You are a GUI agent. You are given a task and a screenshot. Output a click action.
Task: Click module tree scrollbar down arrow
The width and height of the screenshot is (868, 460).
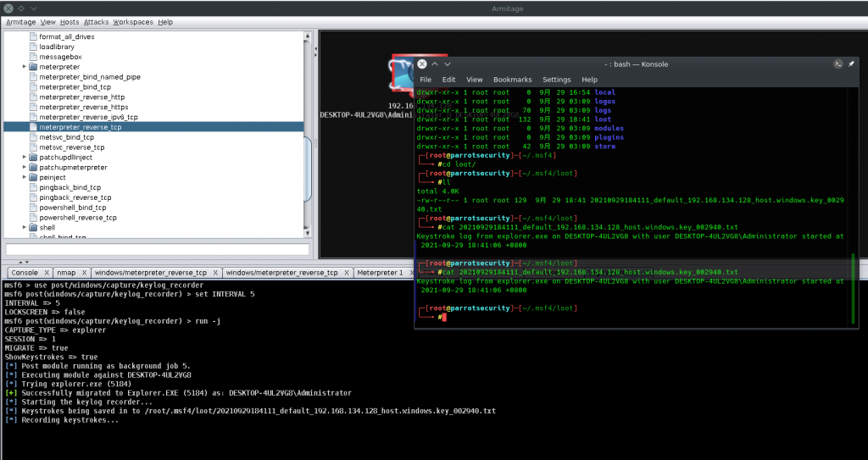pyautogui.click(x=308, y=234)
